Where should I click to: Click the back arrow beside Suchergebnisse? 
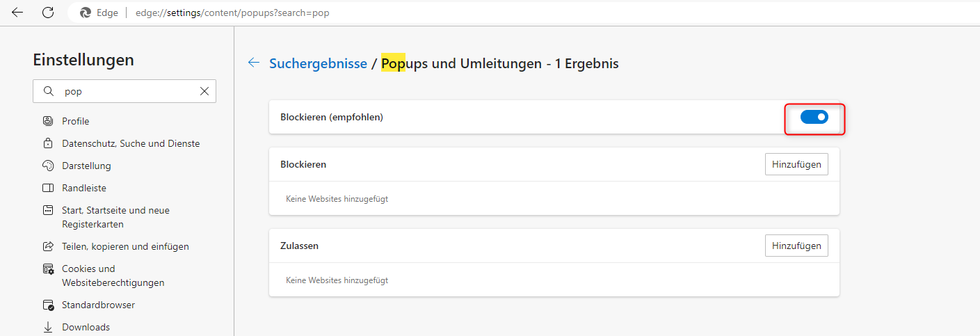tap(254, 63)
